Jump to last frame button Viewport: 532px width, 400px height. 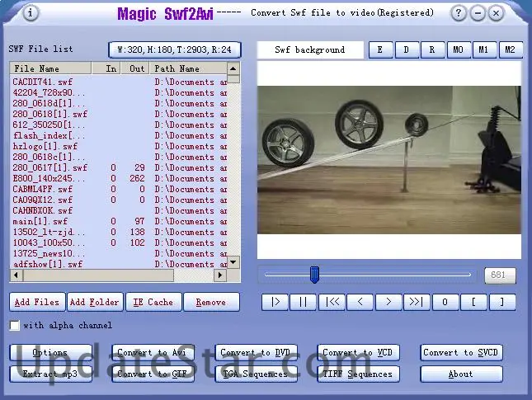(x=417, y=302)
